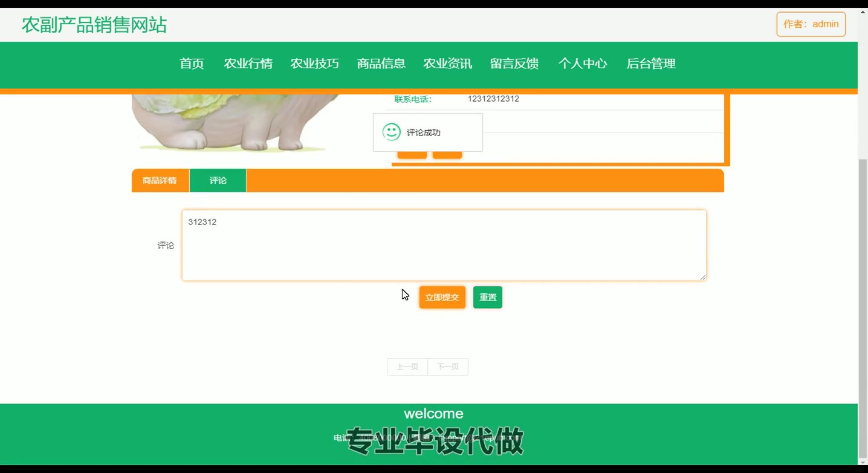Open the 农业资讯 page

[447, 64]
